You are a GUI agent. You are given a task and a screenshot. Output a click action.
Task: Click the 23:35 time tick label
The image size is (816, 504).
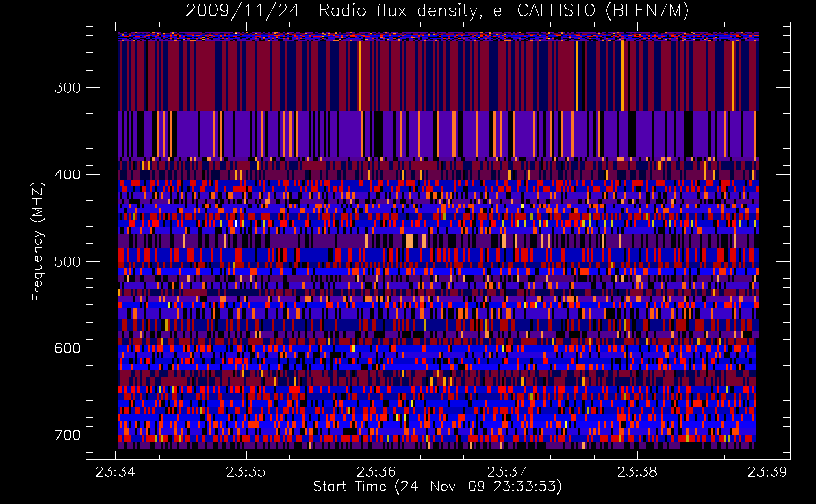tap(246, 472)
